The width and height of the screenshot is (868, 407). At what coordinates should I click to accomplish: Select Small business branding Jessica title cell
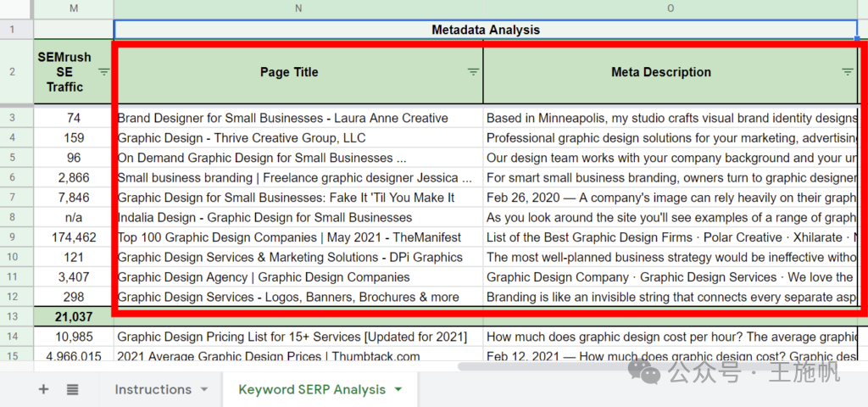click(298, 178)
